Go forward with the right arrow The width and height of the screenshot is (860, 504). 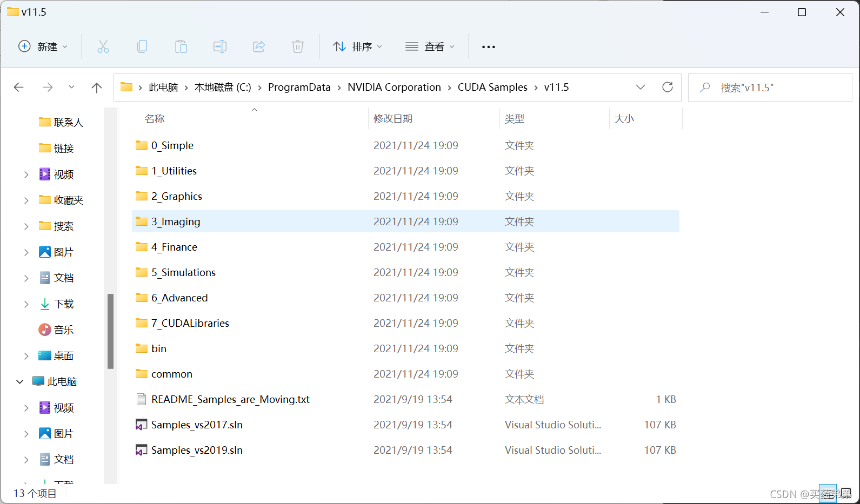(x=48, y=87)
